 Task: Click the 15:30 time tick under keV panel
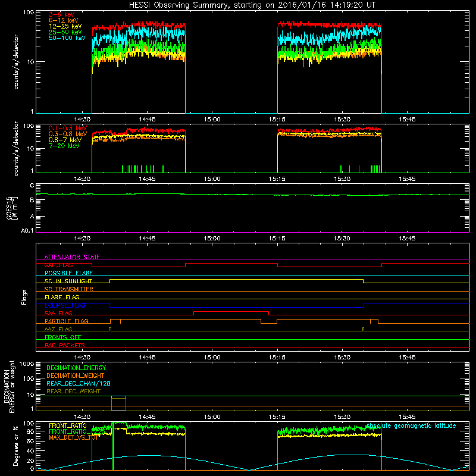342,120
